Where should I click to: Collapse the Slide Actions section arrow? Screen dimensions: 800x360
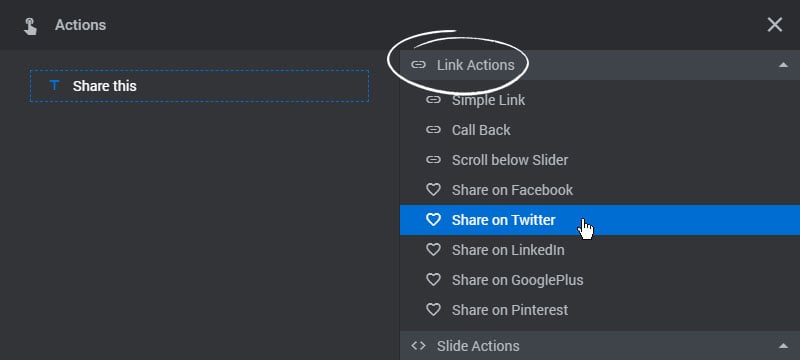pos(783,346)
